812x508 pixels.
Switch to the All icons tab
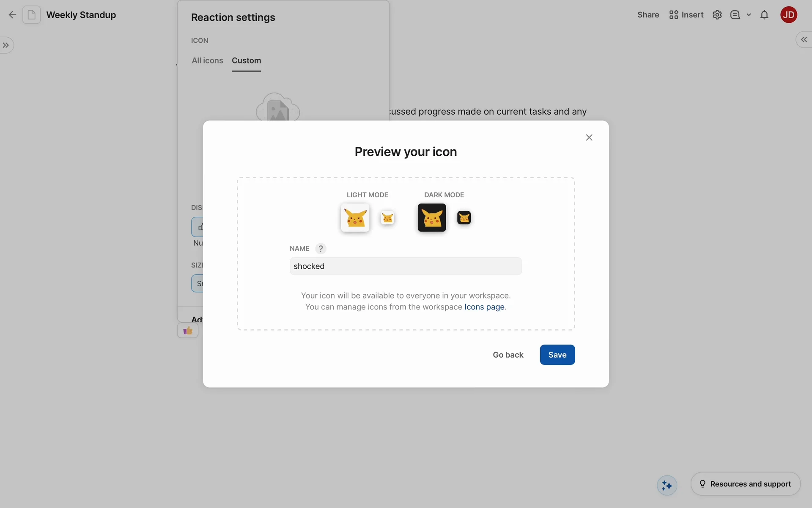pyautogui.click(x=207, y=61)
